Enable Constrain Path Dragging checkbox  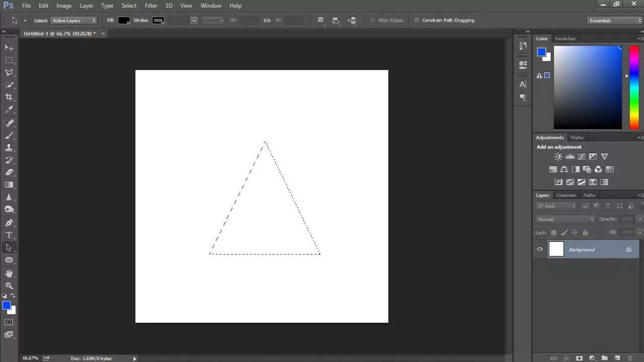click(417, 20)
